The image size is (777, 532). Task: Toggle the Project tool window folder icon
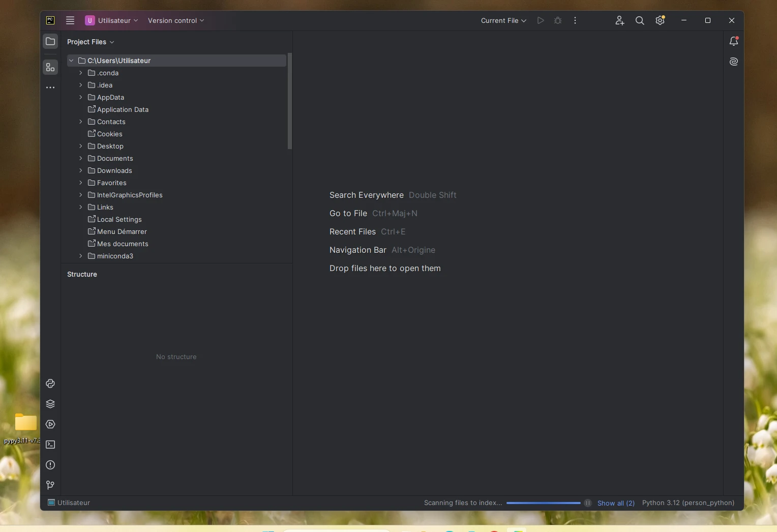coord(50,41)
